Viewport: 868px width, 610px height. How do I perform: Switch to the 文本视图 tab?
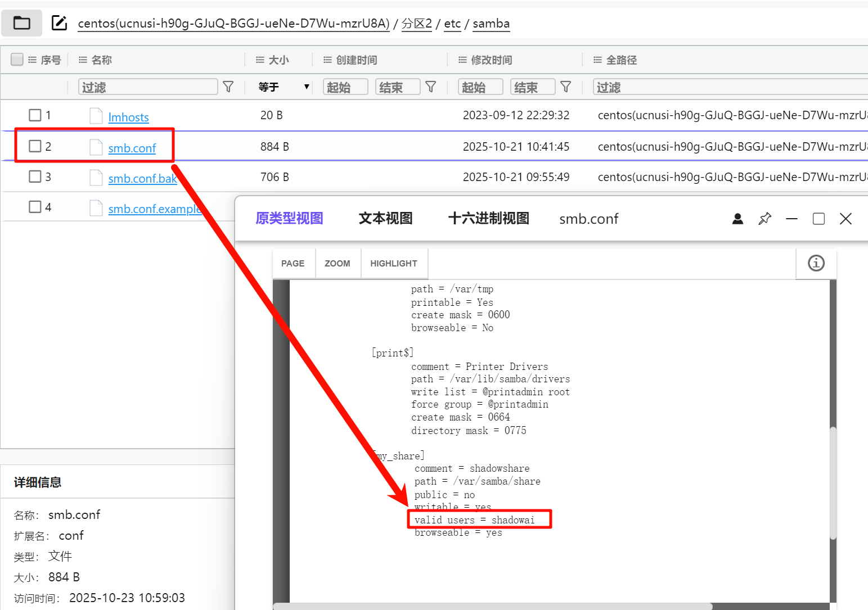point(385,218)
